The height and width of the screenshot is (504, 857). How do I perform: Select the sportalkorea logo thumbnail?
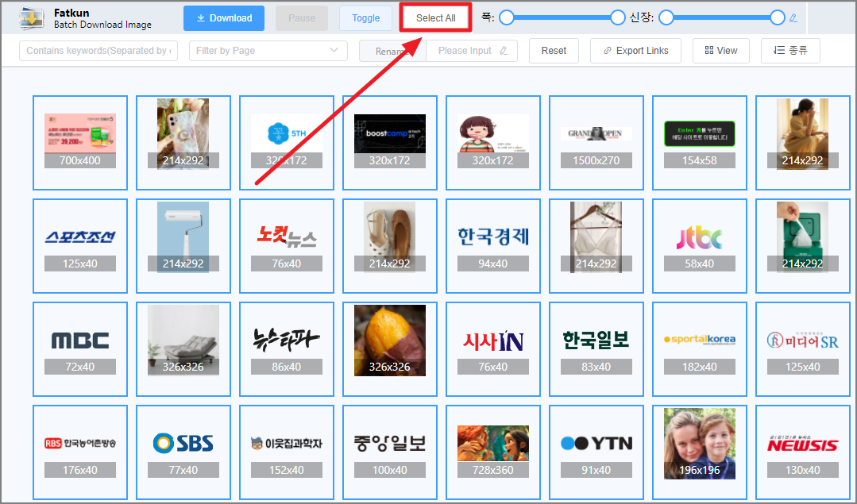pyautogui.click(x=700, y=349)
